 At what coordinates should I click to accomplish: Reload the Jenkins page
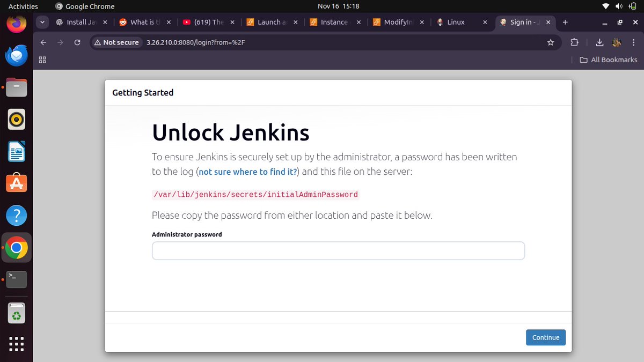(77, 42)
